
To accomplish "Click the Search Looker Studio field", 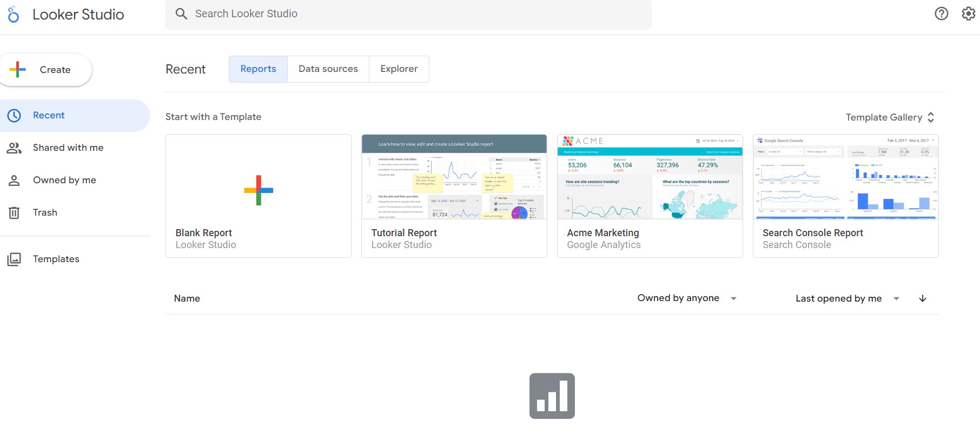I will [x=408, y=14].
